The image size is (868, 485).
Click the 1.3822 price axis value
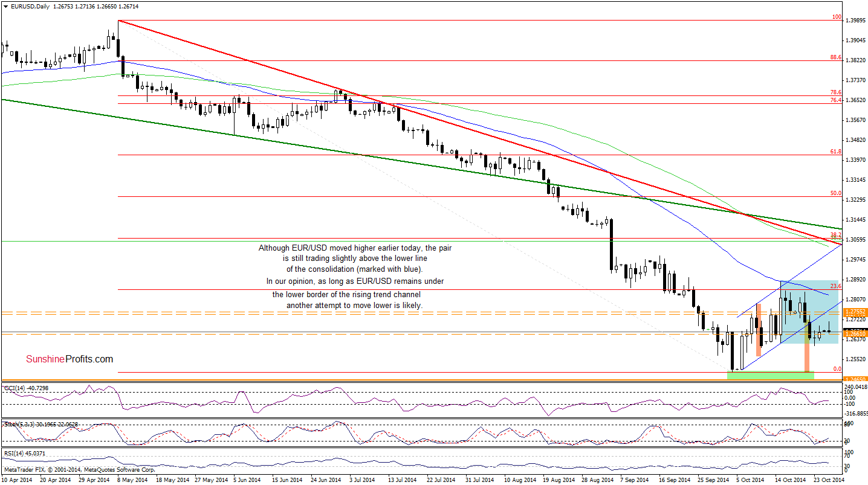click(855, 60)
